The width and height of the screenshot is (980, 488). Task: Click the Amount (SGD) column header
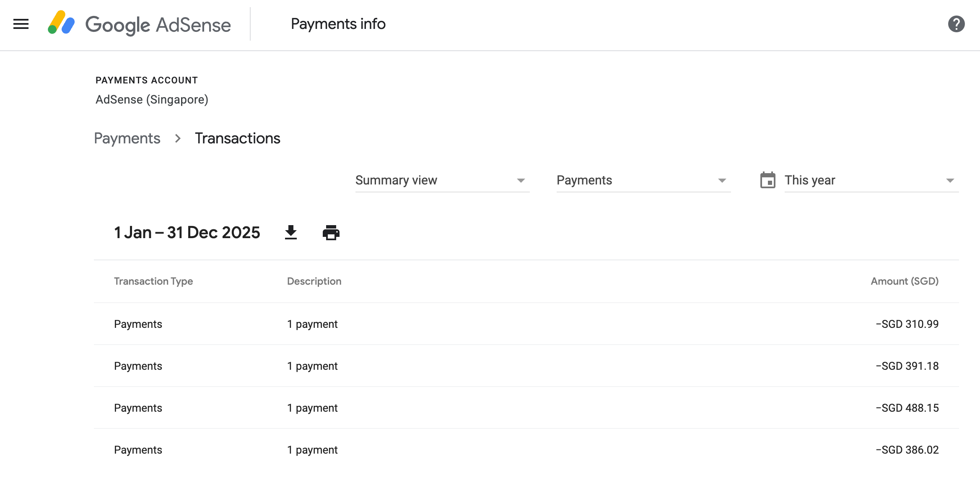[904, 281]
